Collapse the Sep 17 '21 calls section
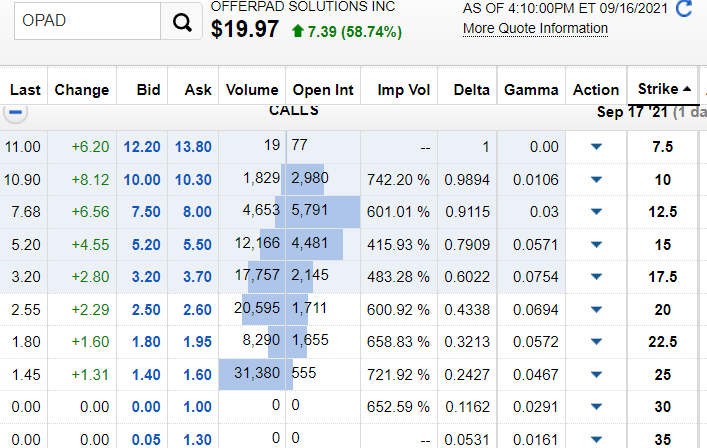The width and height of the screenshot is (707, 448). 15,112
